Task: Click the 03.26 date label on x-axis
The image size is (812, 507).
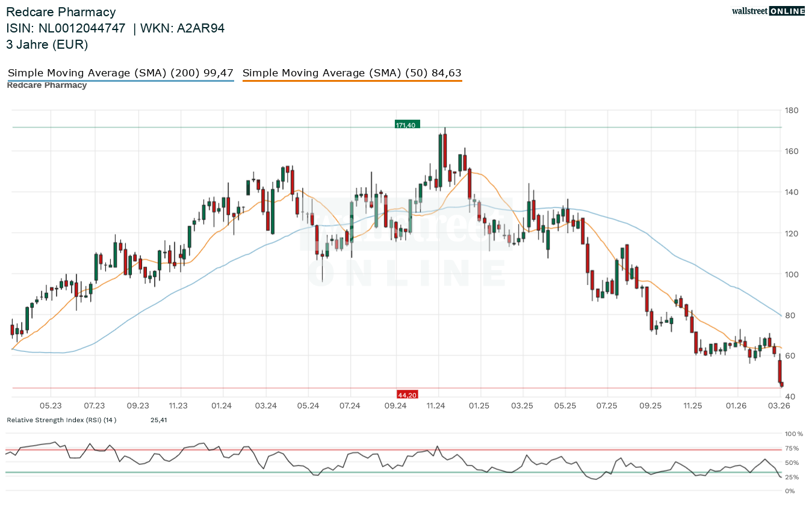Action: tap(780, 406)
